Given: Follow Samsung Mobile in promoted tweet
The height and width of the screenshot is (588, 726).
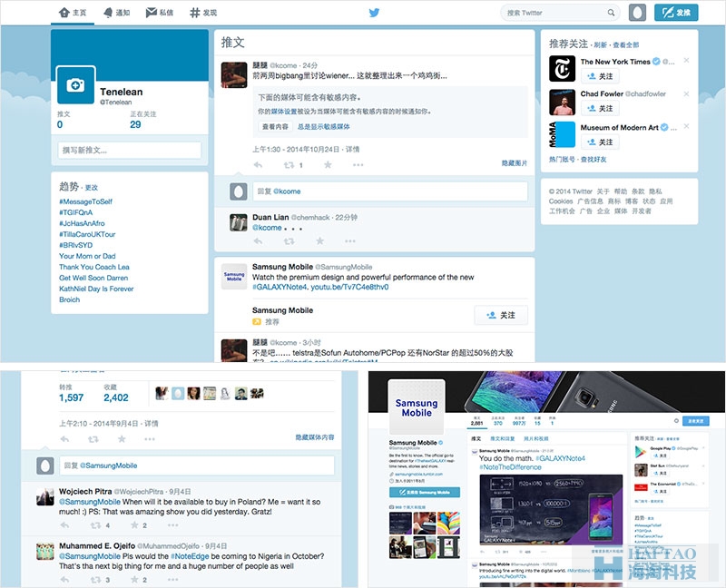Looking at the screenshot, I should [x=501, y=315].
